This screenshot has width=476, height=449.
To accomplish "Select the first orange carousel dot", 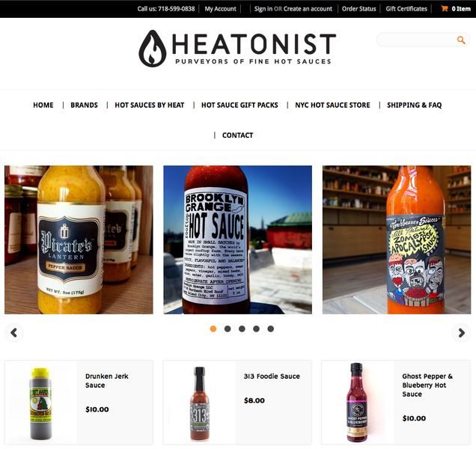I will tap(213, 329).
